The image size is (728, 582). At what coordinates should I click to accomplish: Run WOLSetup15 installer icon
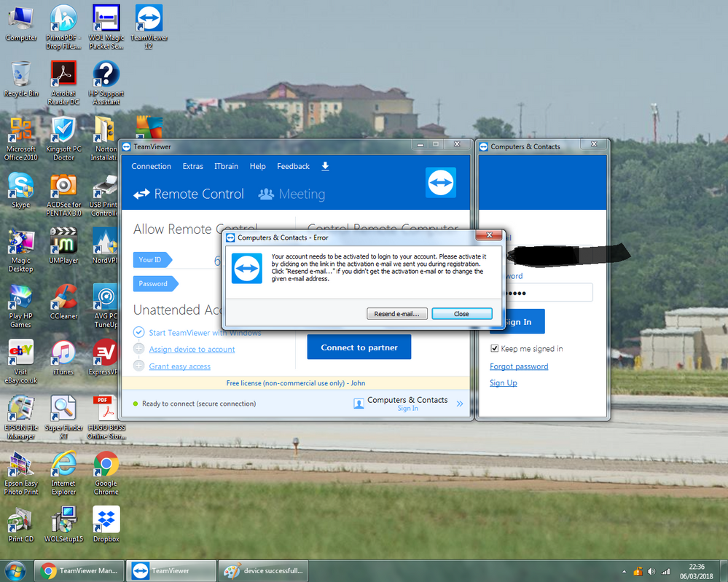63,524
